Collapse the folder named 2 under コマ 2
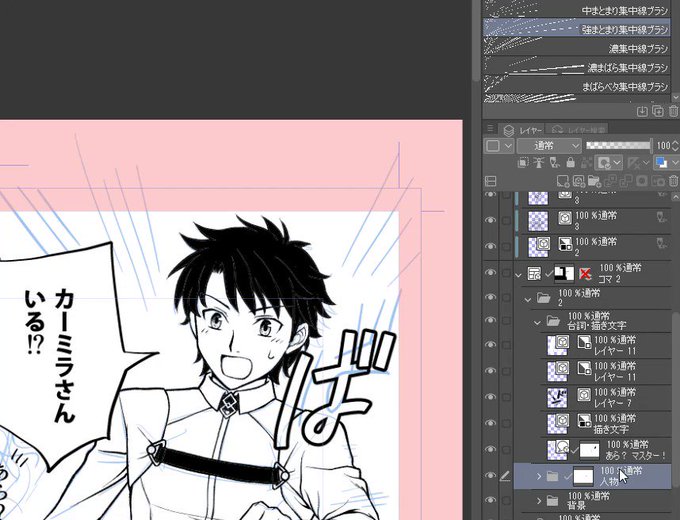680x520 pixels. click(528, 299)
